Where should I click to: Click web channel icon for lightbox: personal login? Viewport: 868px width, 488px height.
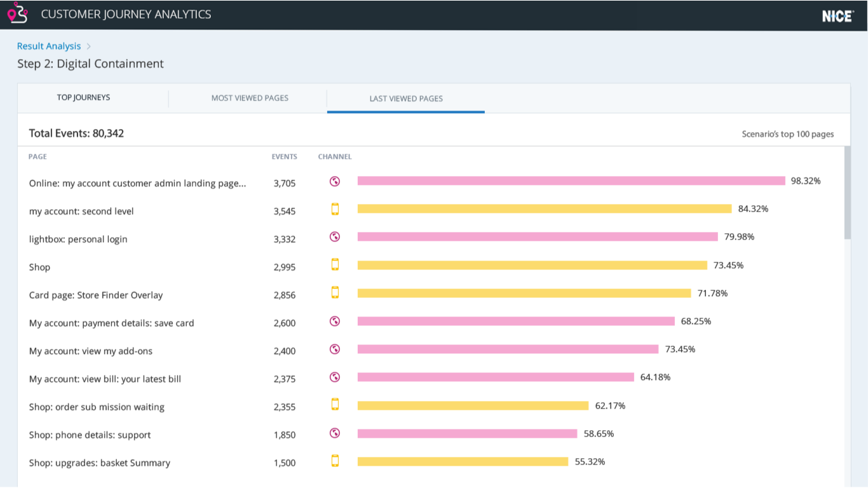335,237
